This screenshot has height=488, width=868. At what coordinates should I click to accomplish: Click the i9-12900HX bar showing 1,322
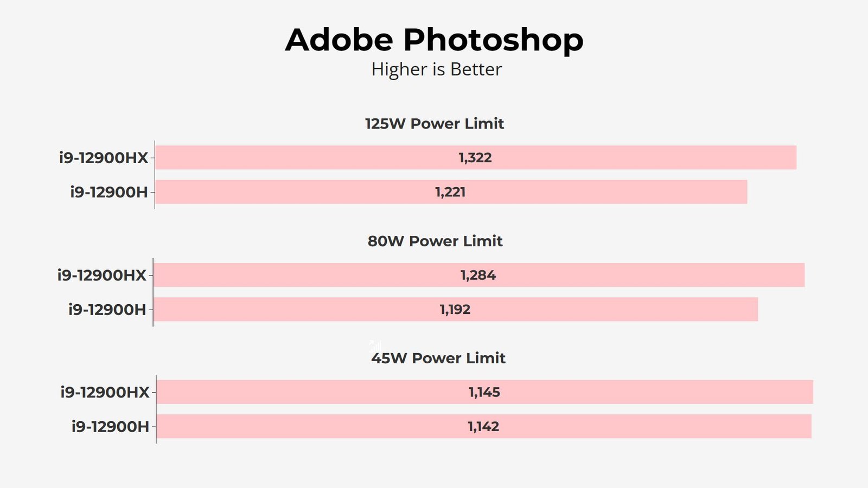point(476,157)
